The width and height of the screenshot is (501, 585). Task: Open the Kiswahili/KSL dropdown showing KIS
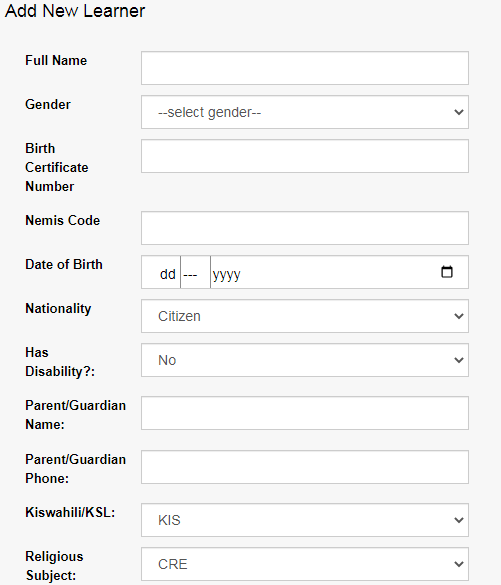pos(305,520)
